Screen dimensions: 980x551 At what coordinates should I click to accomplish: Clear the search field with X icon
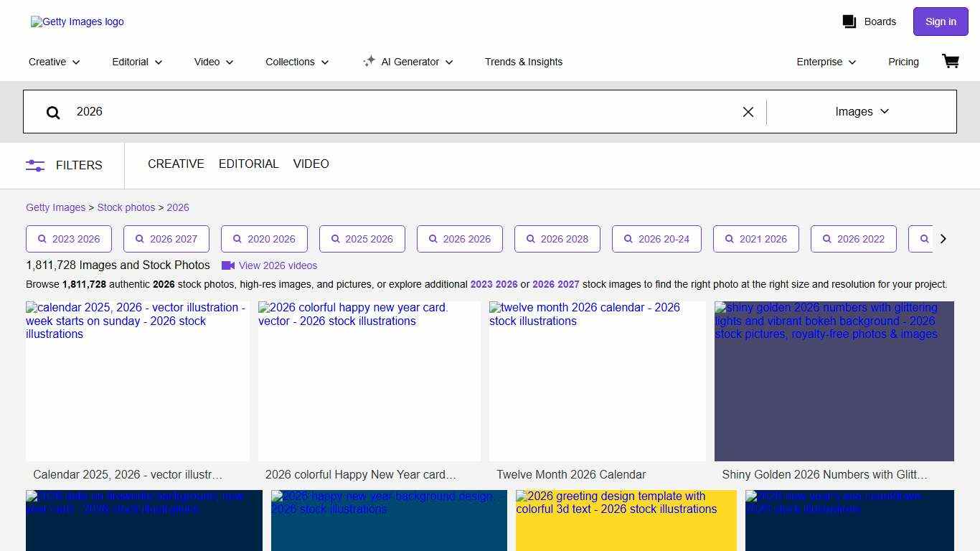click(x=748, y=112)
